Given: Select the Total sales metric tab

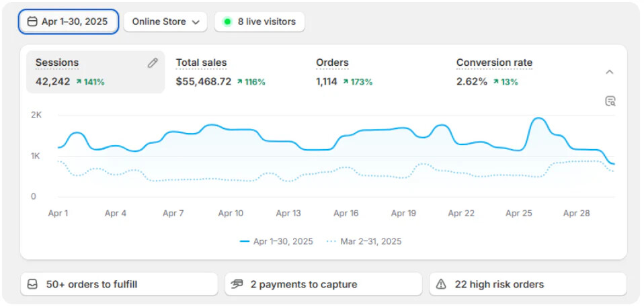Looking at the screenshot, I should (237, 73).
